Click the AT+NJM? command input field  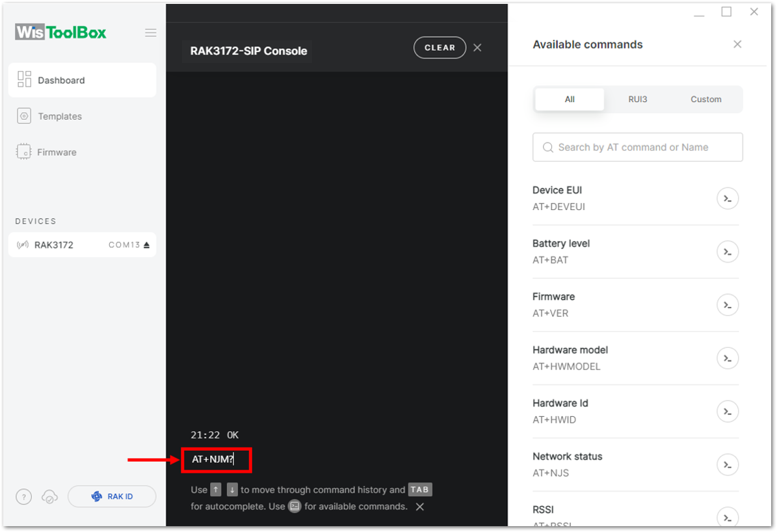coord(217,460)
